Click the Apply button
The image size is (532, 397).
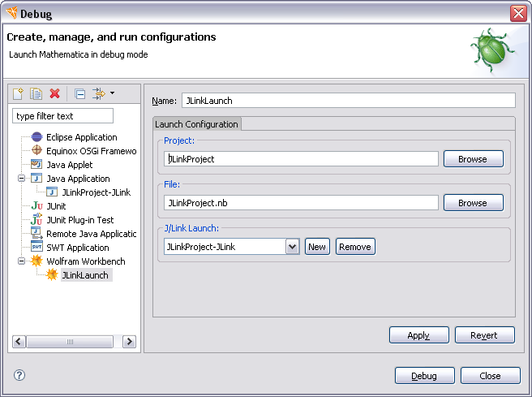[x=419, y=334]
